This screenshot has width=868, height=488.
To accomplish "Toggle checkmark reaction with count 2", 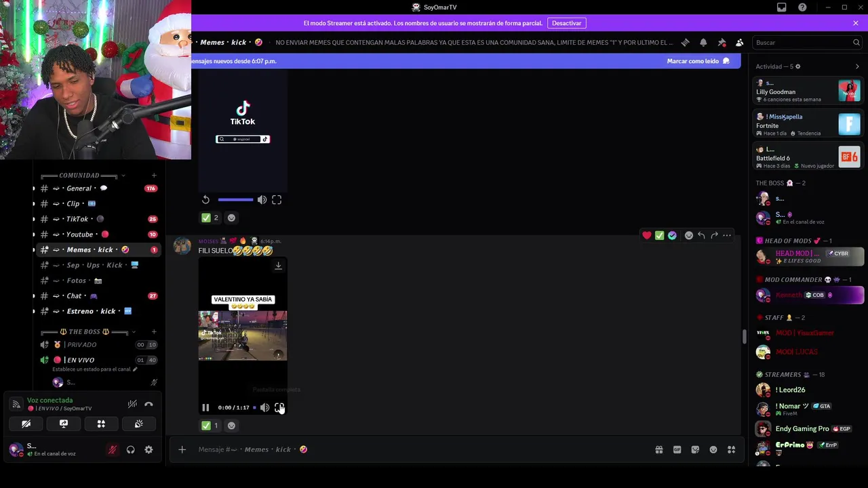I will coord(210,218).
